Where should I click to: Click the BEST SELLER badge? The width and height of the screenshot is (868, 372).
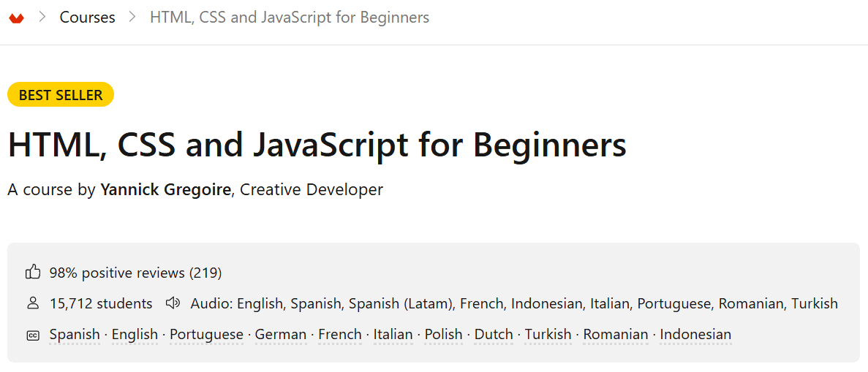pyautogui.click(x=61, y=95)
